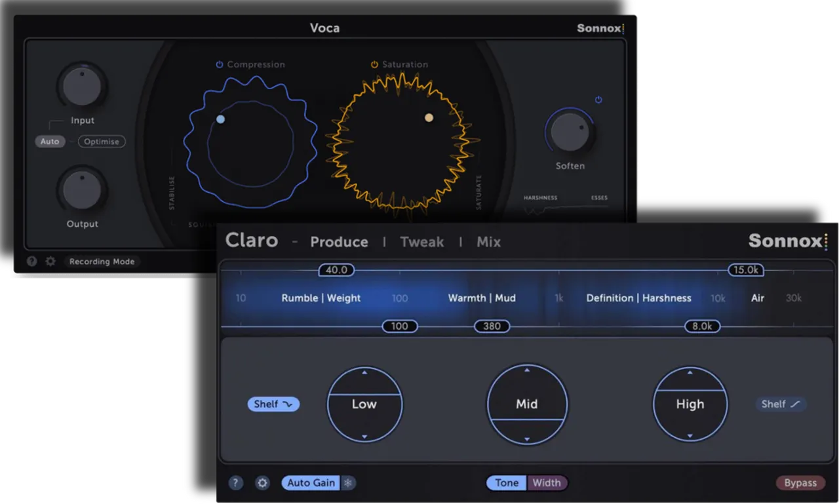This screenshot has height=504, width=839.
Task: Click the 380 frequency crossover handle
Action: pyautogui.click(x=492, y=326)
